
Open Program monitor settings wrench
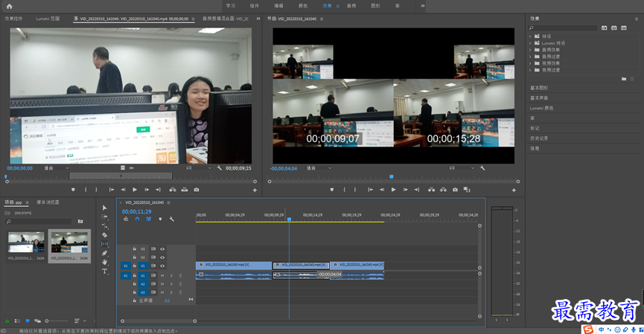[482, 168]
